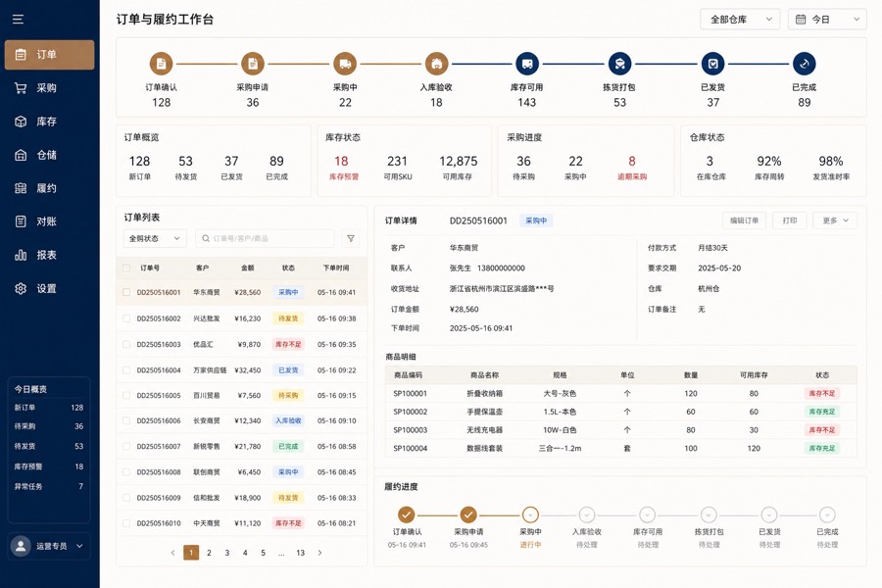Jump to page 13 of order list
Image resolution: width=882 pixels, height=588 pixels.
[x=301, y=553]
